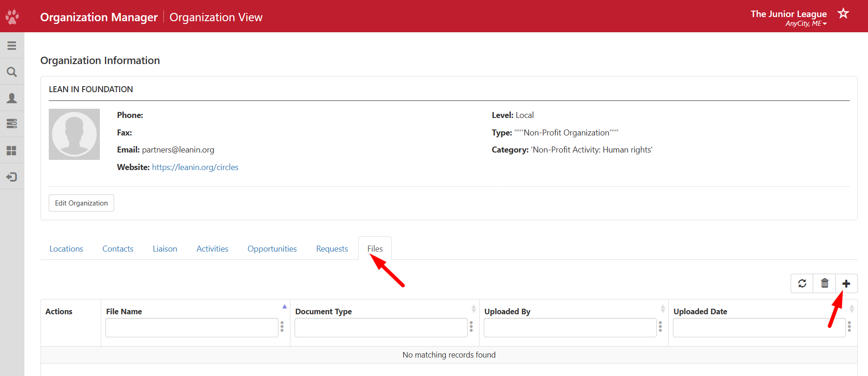Click the organization avatar placeholder

click(x=74, y=134)
